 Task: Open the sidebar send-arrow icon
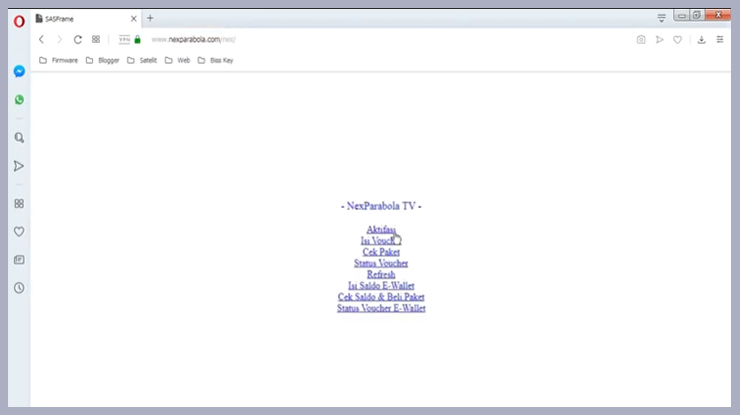tap(19, 166)
